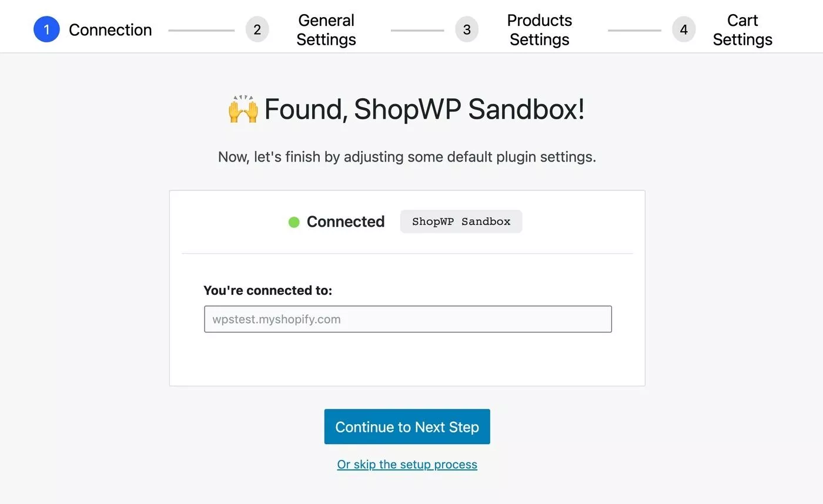Follow the skip the setup process link

pyautogui.click(x=407, y=465)
